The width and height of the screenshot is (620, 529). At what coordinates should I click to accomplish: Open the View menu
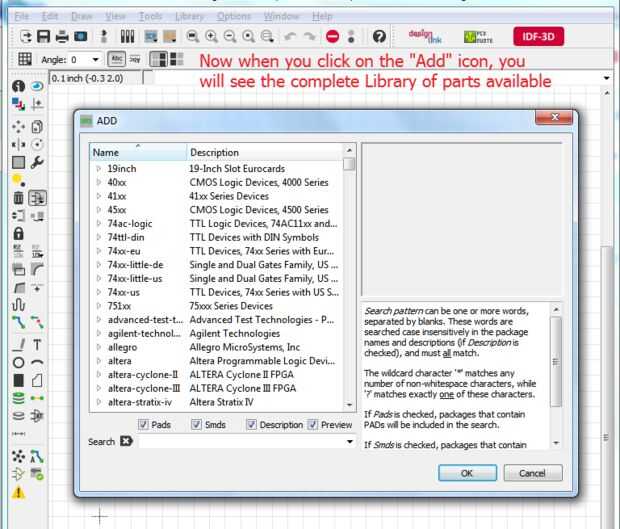tap(115, 17)
